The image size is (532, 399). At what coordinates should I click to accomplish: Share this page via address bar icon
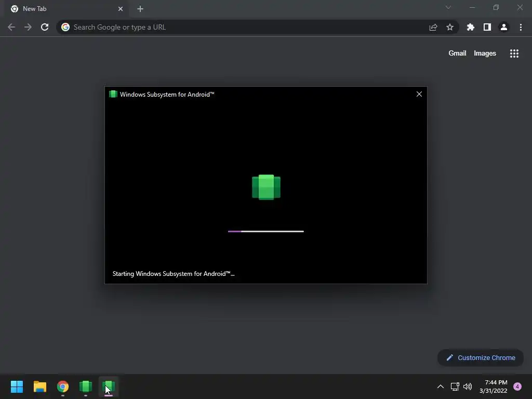click(433, 27)
